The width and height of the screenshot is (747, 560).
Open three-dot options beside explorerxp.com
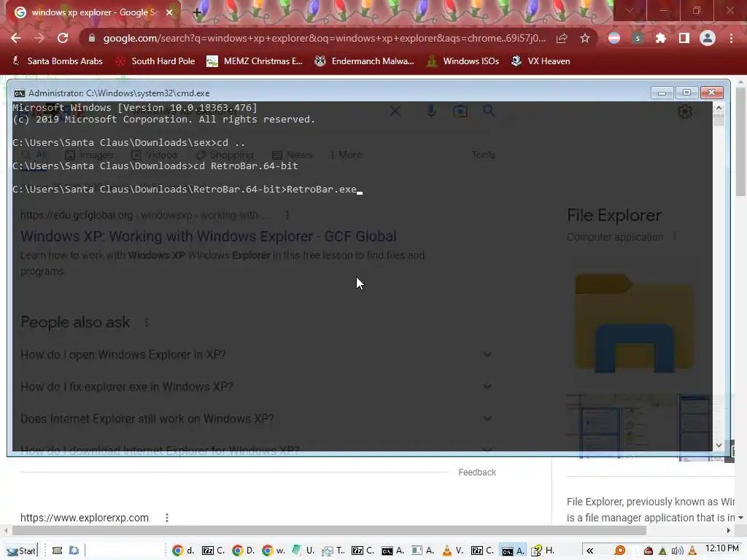pos(167,518)
